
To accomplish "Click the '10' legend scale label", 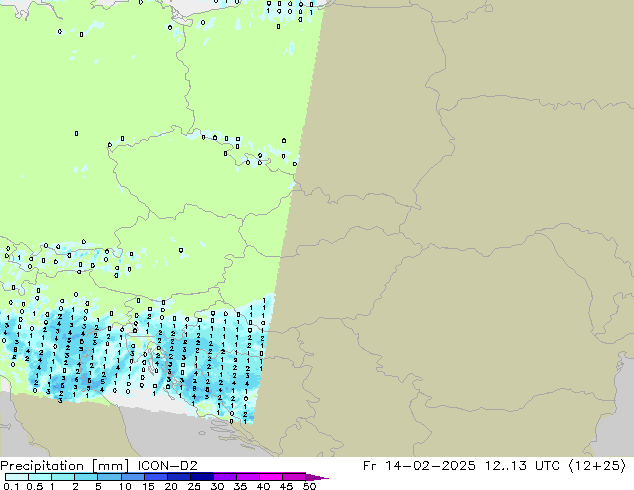I will pos(125,486).
